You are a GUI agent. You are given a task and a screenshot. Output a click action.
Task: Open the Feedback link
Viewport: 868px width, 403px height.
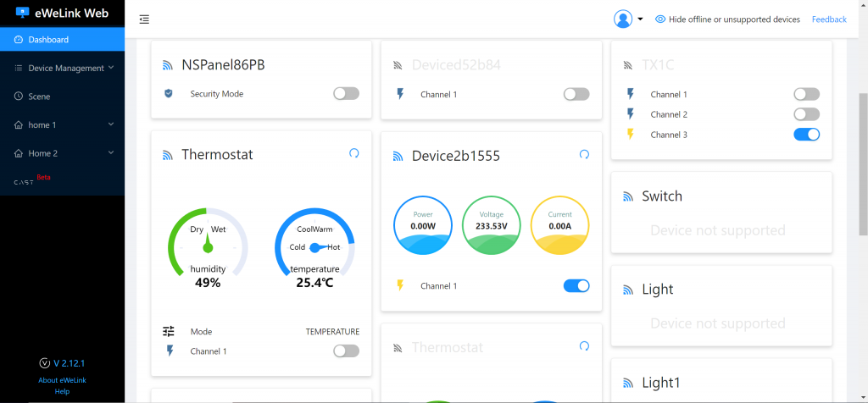[x=829, y=19]
